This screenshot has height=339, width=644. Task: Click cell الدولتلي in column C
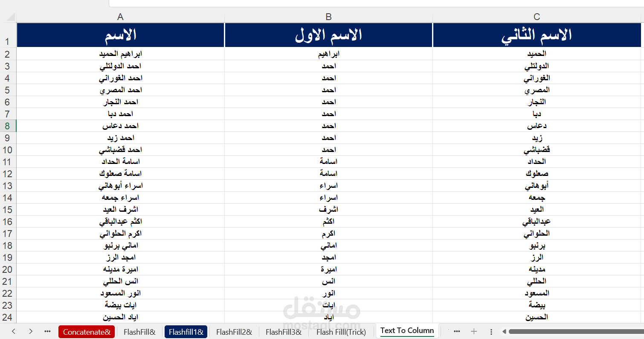537,66
